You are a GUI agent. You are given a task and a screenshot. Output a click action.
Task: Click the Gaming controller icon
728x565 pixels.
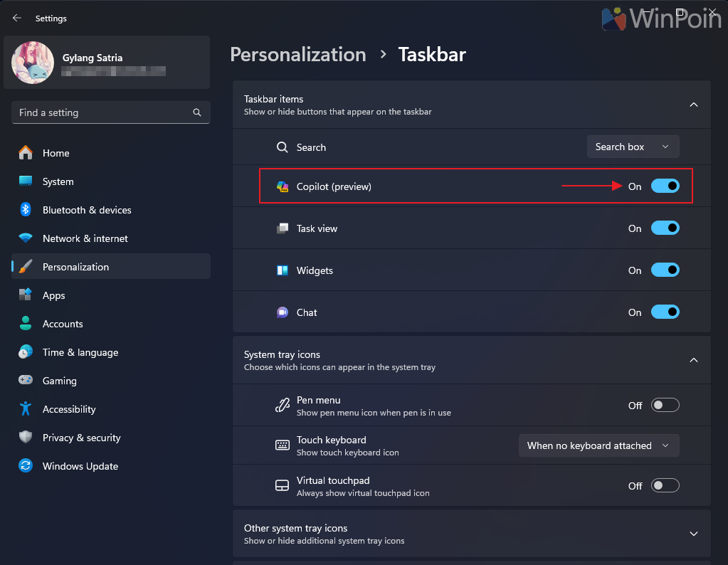[x=26, y=380]
